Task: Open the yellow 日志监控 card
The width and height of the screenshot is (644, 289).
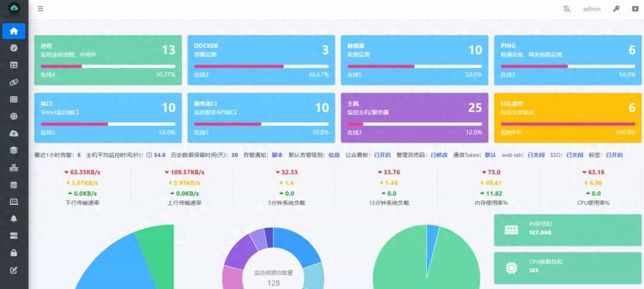Action: (568, 118)
